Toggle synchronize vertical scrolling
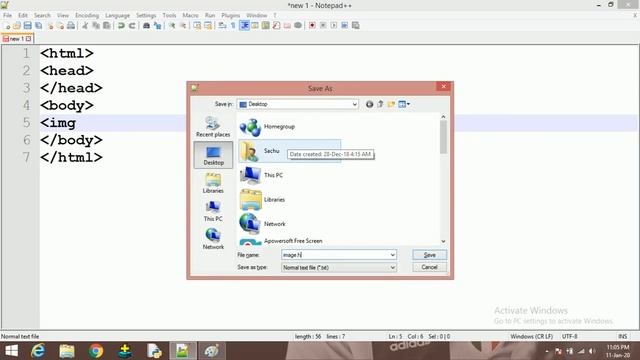Viewport: 640px width, 360px height. point(197,25)
